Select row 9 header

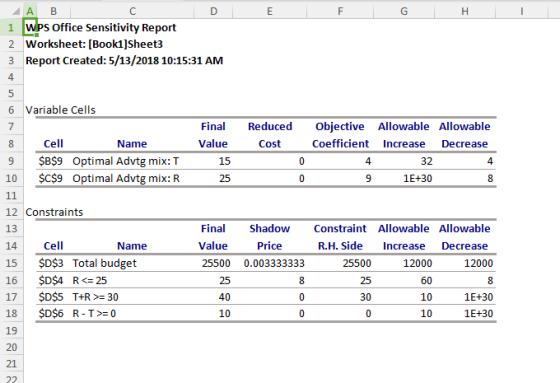[x=11, y=161]
